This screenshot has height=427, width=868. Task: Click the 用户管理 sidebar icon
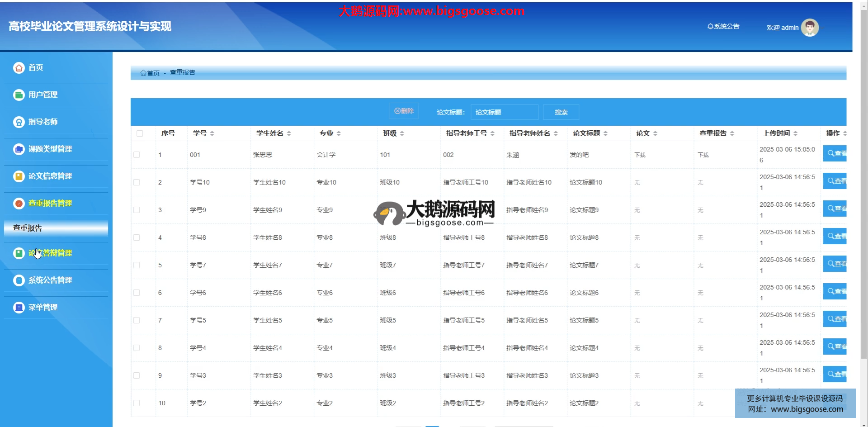[x=19, y=95]
